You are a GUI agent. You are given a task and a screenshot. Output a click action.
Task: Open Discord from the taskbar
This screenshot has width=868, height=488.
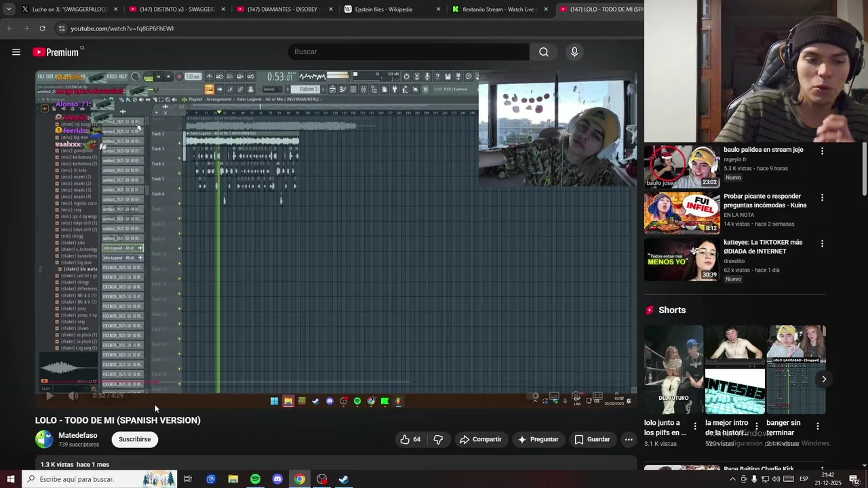(x=277, y=479)
